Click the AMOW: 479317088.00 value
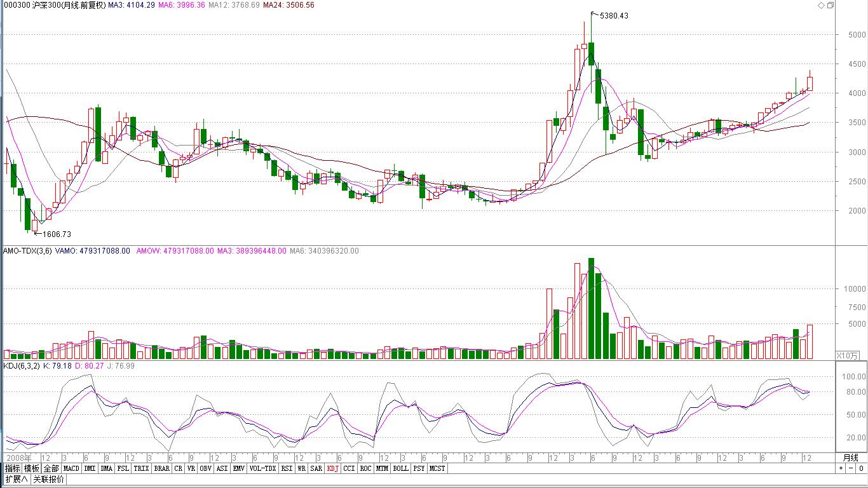868x488 pixels. (174, 251)
